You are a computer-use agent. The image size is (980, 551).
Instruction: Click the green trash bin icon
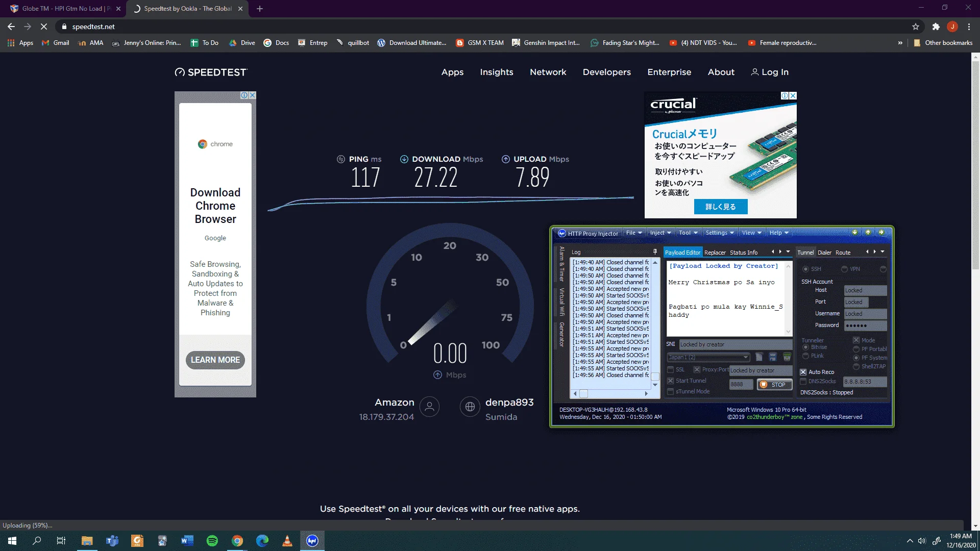pyautogui.click(x=787, y=357)
